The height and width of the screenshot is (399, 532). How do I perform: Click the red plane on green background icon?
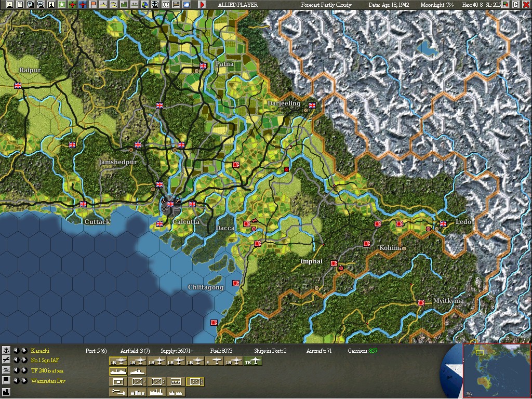(x=72, y=4)
